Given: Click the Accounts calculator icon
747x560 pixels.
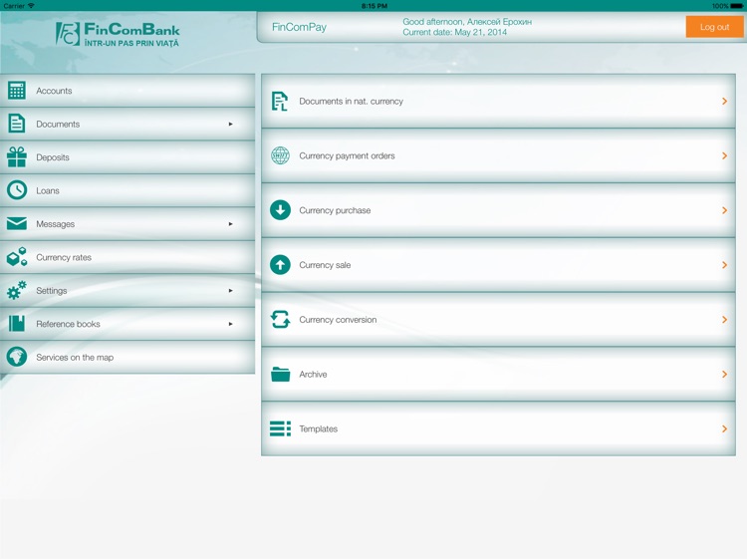Looking at the screenshot, I should click(x=17, y=90).
